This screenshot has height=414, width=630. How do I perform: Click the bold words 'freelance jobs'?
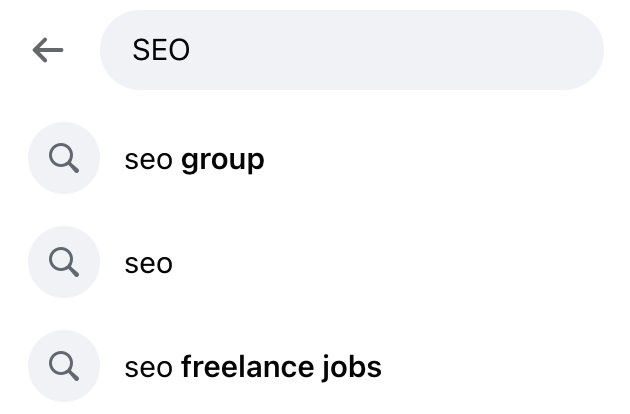point(281,367)
